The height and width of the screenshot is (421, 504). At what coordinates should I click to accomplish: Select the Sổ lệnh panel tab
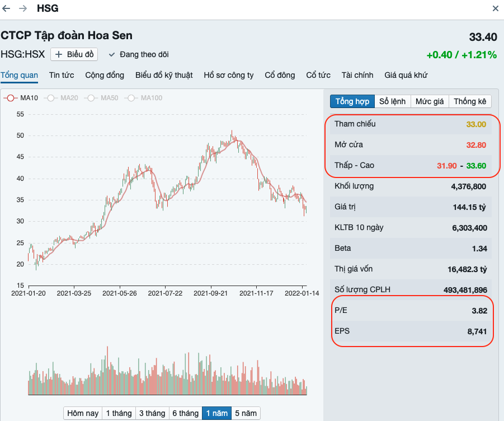(x=393, y=101)
